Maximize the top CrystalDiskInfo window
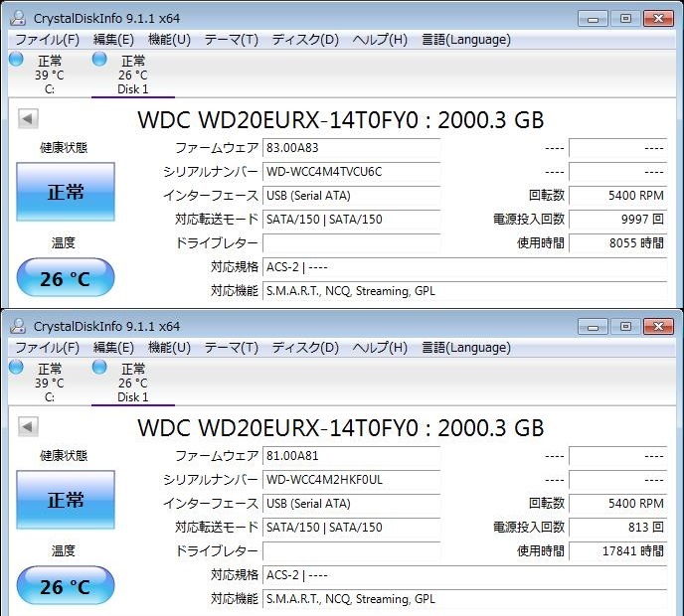The width and height of the screenshot is (684, 616). pos(625,19)
